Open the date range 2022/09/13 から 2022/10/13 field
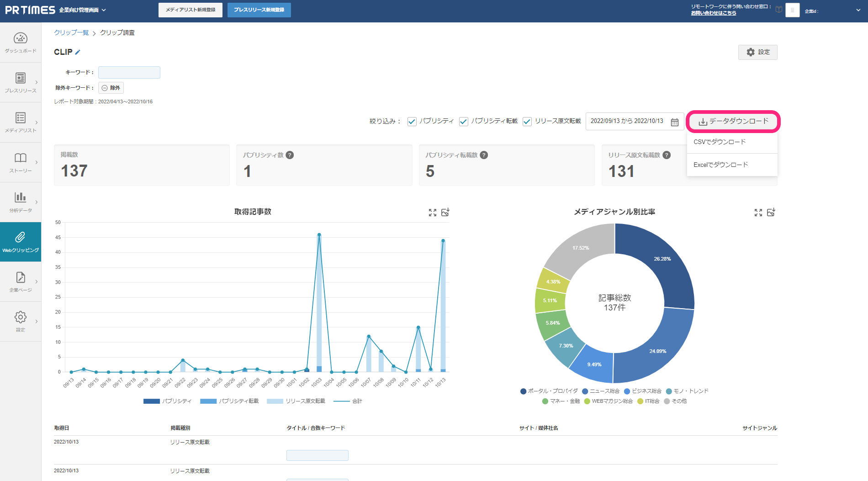868x481 pixels. (x=635, y=121)
